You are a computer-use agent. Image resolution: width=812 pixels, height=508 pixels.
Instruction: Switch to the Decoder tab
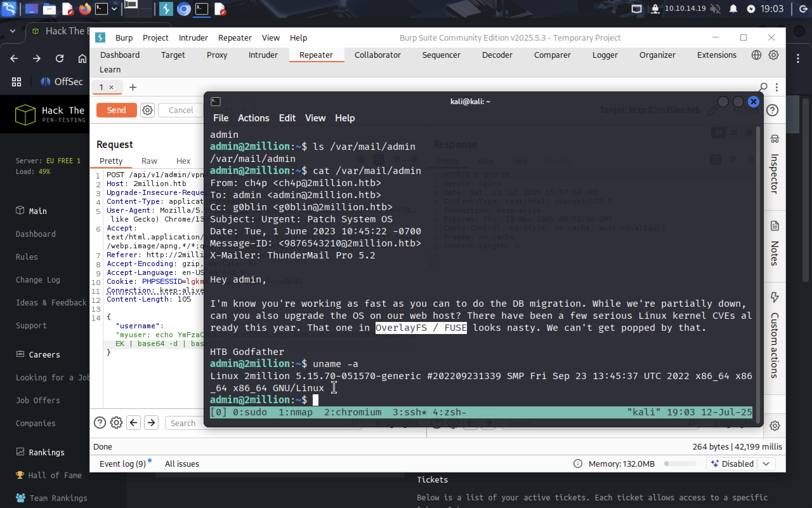pos(497,55)
